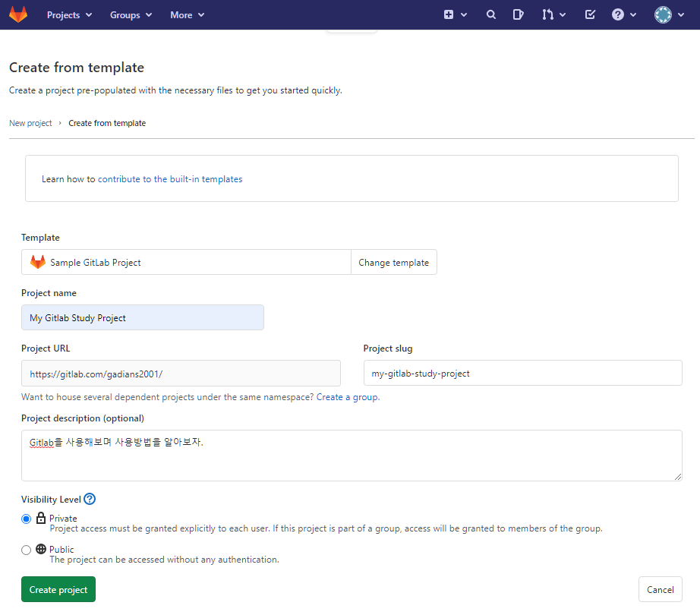Image resolution: width=700 pixels, height=615 pixels.
Task: Click the Create project button
Action: 58,589
